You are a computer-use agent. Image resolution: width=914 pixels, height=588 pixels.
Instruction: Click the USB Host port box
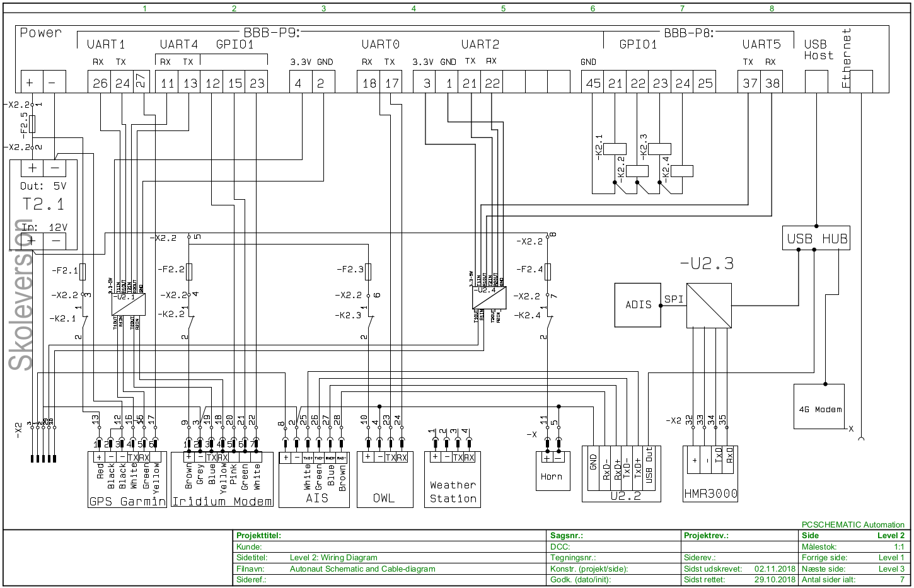[x=816, y=82]
